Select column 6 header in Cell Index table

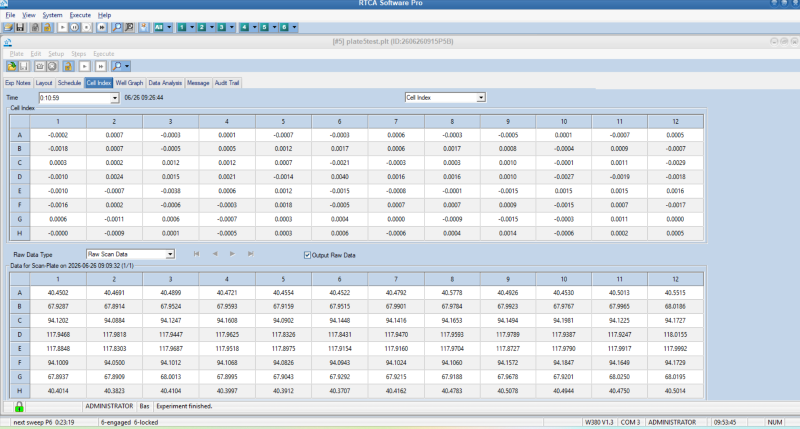click(x=339, y=121)
